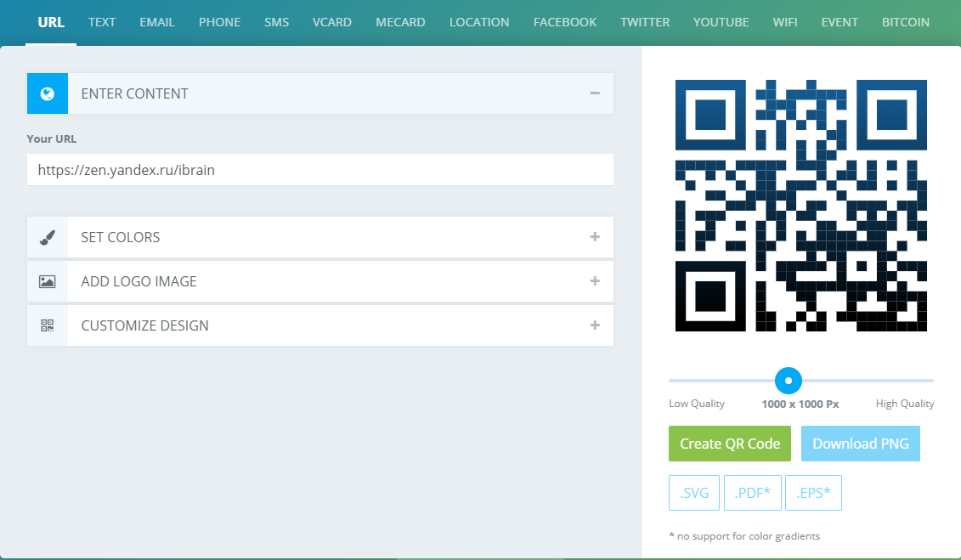Click the paintbrush Set Colors icon
Screen dimensions: 961x560
(x=48, y=237)
